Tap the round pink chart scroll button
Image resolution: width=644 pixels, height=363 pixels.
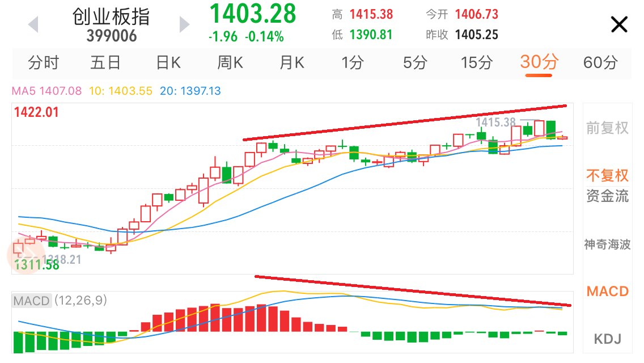tap(26, 256)
